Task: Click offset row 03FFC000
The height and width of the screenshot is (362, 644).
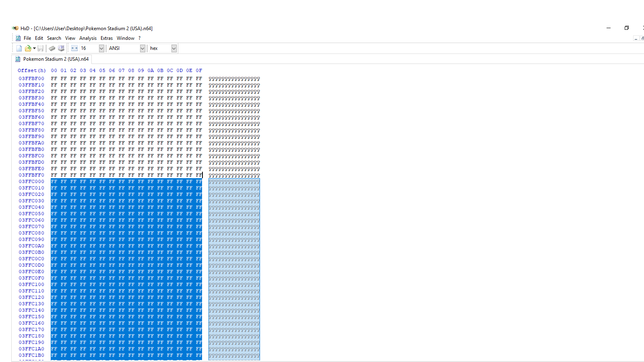Action: coord(31,181)
